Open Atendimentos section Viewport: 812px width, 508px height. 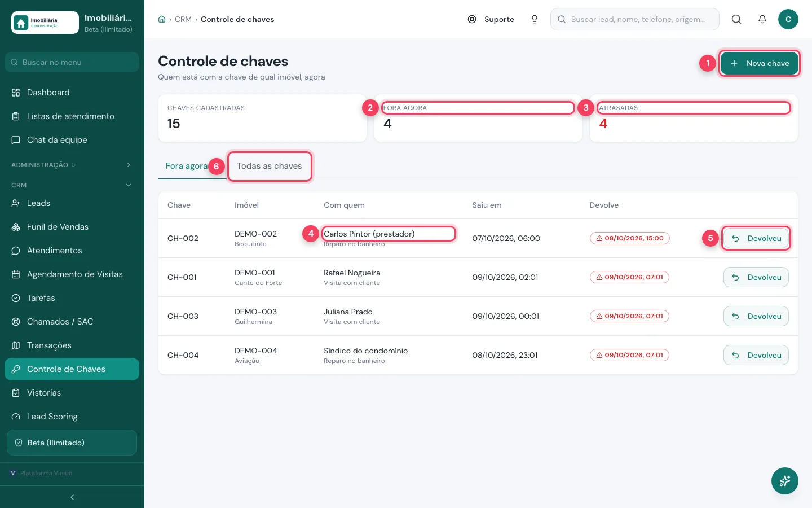coord(72,251)
